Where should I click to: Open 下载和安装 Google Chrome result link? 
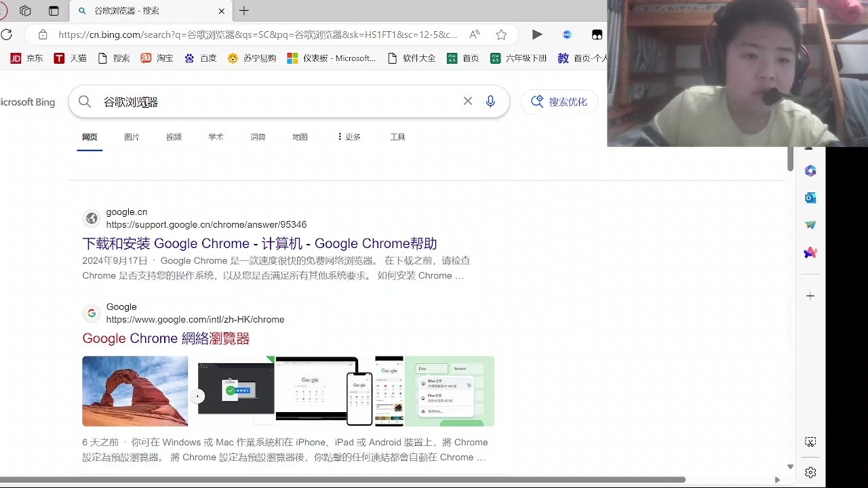260,243
